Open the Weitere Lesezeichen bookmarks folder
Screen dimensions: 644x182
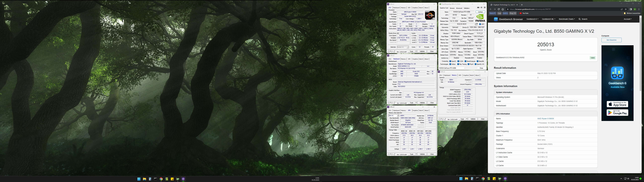tap(632, 13)
